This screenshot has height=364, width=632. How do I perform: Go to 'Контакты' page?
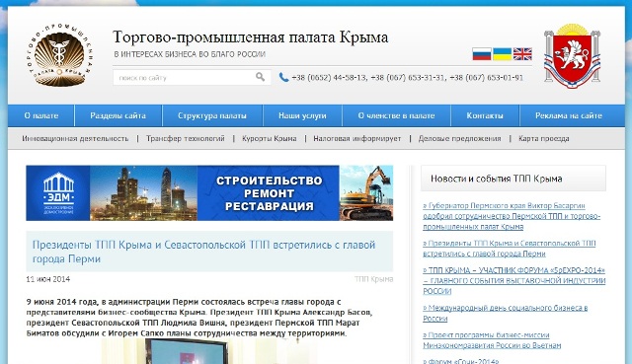[x=485, y=115]
